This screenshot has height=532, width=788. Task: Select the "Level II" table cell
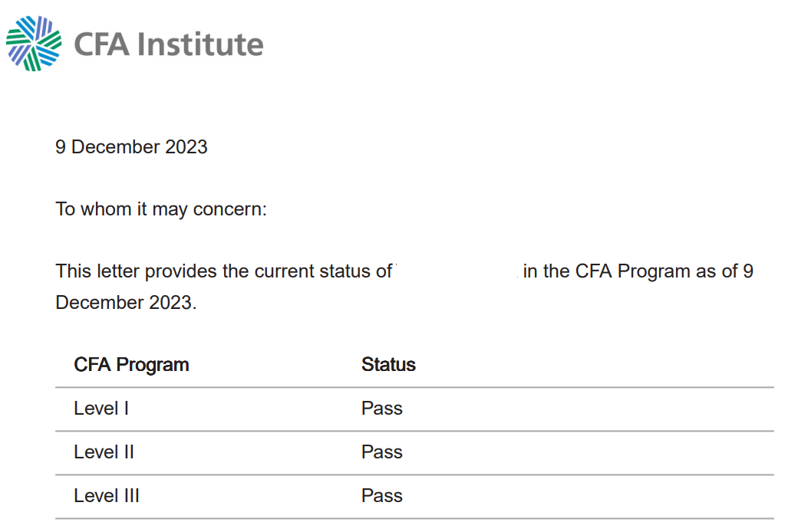tap(104, 452)
